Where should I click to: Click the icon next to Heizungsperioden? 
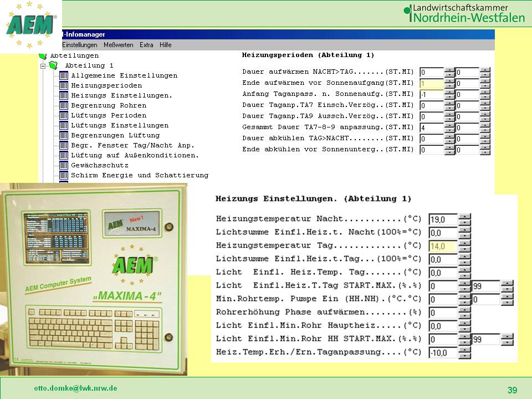click(64, 85)
